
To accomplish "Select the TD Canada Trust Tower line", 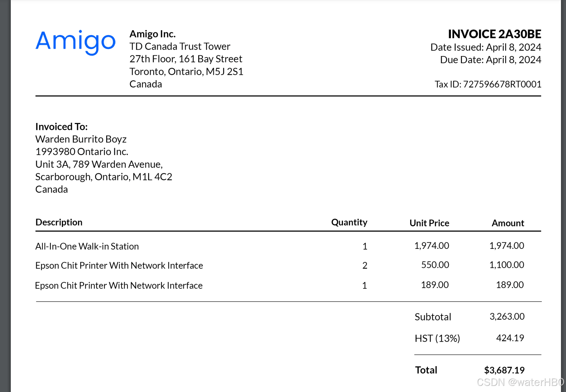I will click(x=180, y=46).
